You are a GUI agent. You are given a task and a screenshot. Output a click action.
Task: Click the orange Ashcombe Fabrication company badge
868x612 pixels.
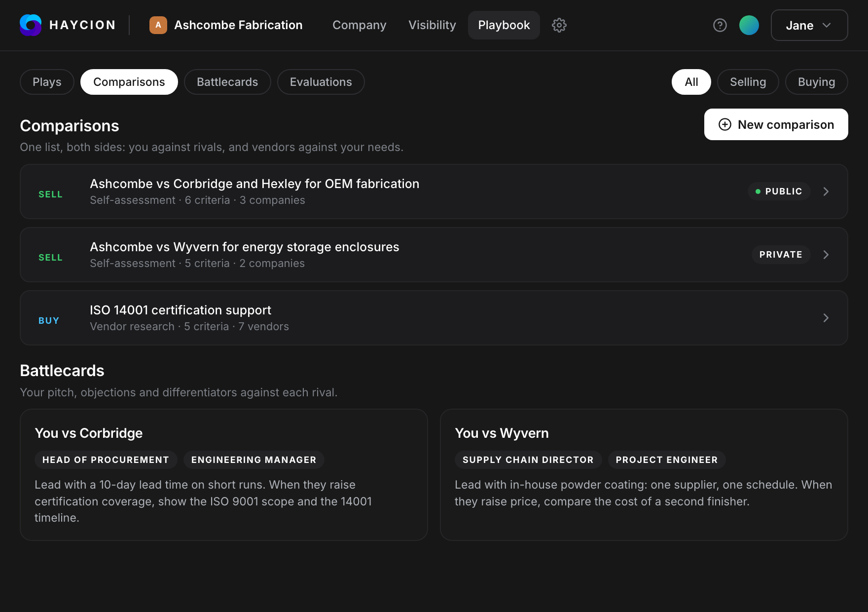pos(158,25)
